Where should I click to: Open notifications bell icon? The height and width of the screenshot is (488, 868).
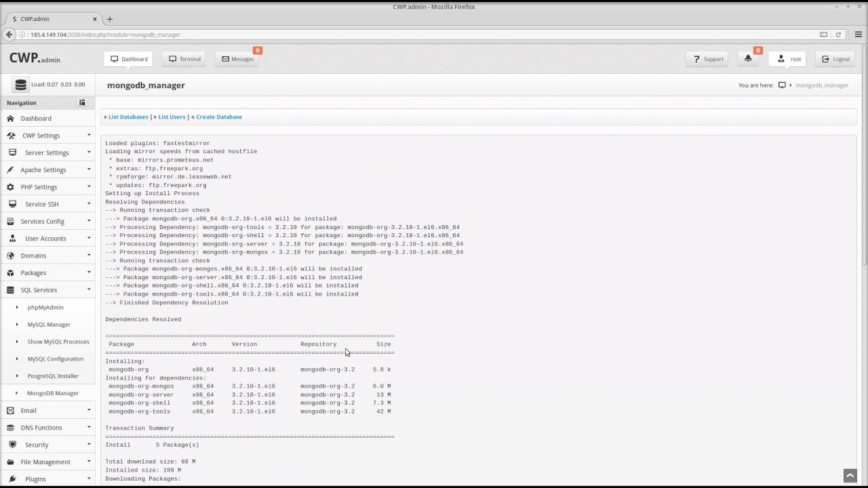(x=748, y=59)
